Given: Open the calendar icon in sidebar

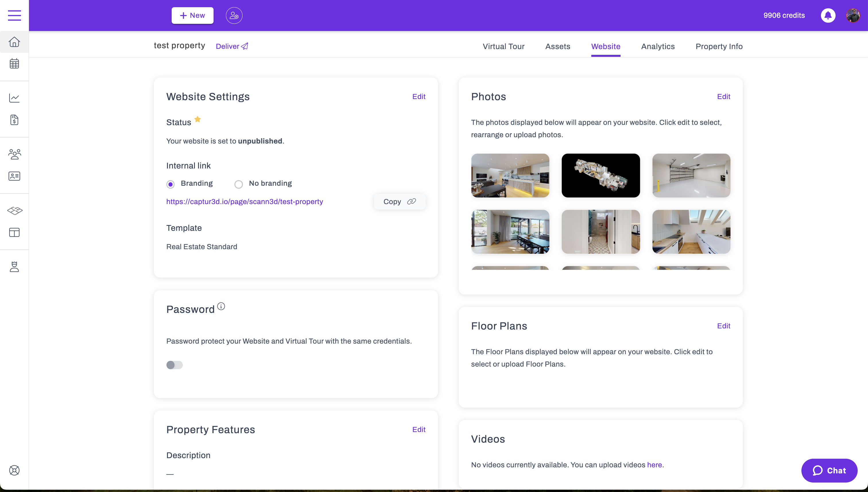Looking at the screenshot, I should pyautogui.click(x=14, y=63).
